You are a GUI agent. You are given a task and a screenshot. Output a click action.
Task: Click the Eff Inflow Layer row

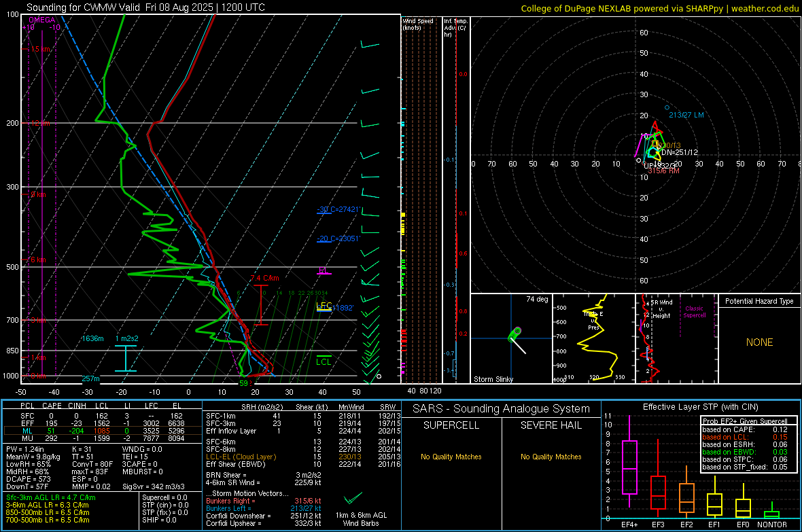(303, 431)
